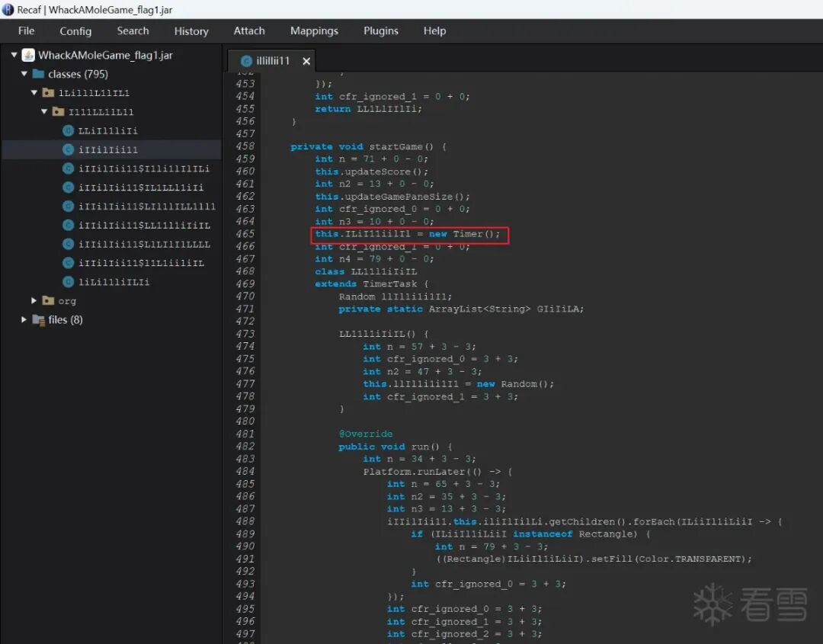823x644 pixels.
Task: Click the red-boxed new Timer() code line
Action: tap(408, 234)
